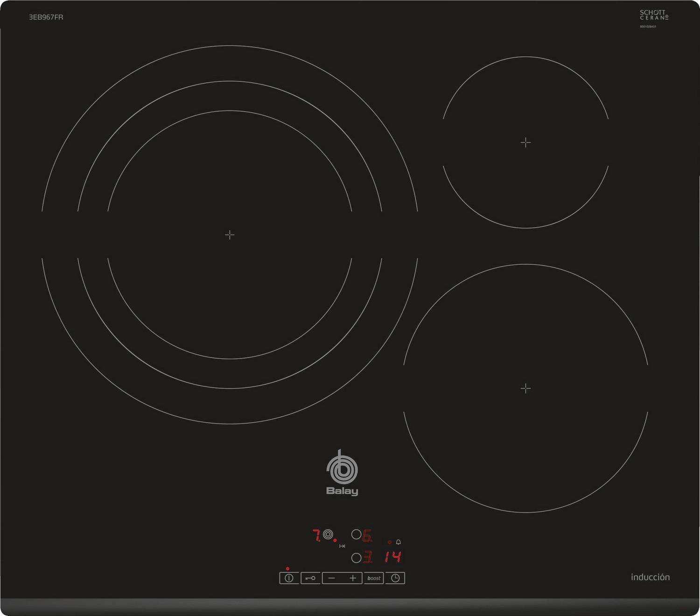The width and height of the screenshot is (700, 616).
Task: Tap the zone extension arrow symbol
Action: point(342,546)
